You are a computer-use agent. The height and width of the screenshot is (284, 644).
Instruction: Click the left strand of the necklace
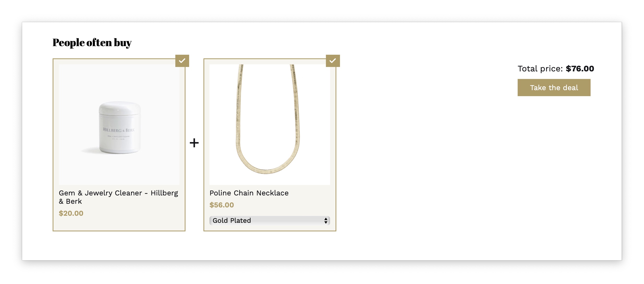click(238, 109)
